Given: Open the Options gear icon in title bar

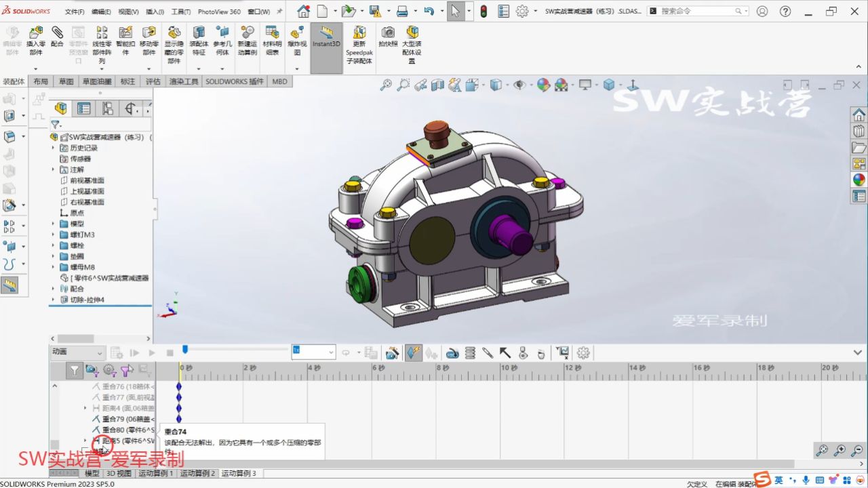Looking at the screenshot, I should point(522,12).
